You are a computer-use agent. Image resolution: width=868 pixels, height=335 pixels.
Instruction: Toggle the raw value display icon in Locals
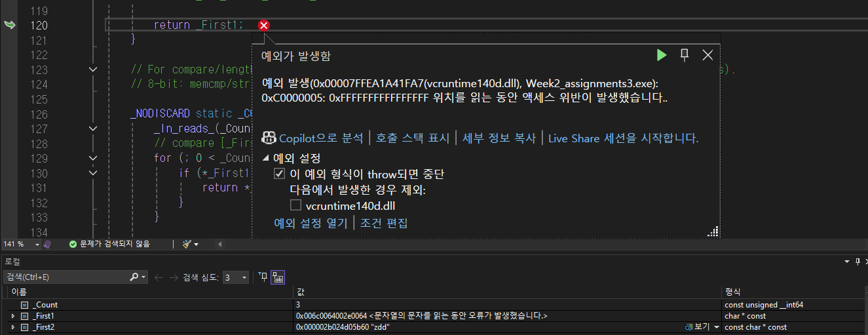(x=278, y=277)
